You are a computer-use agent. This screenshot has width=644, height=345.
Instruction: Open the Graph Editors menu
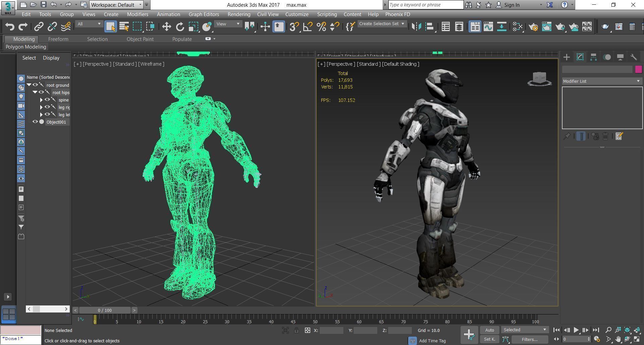tap(204, 14)
